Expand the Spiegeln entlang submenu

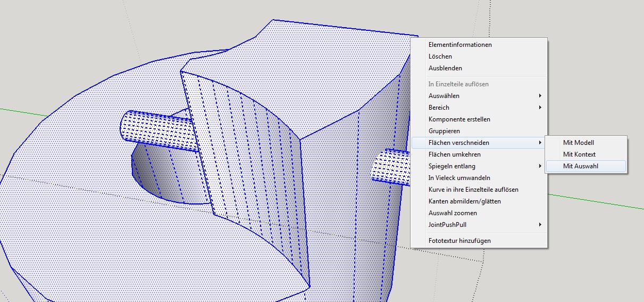click(x=451, y=166)
